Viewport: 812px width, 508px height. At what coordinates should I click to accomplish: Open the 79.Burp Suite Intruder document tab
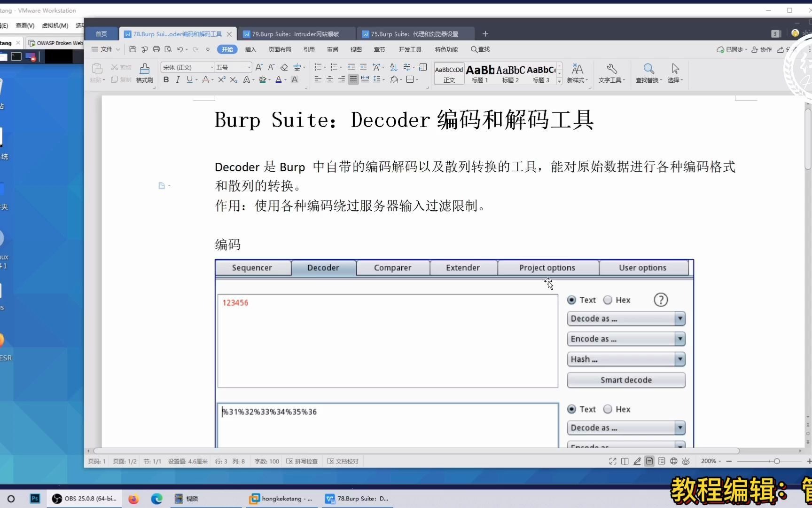tap(297, 33)
